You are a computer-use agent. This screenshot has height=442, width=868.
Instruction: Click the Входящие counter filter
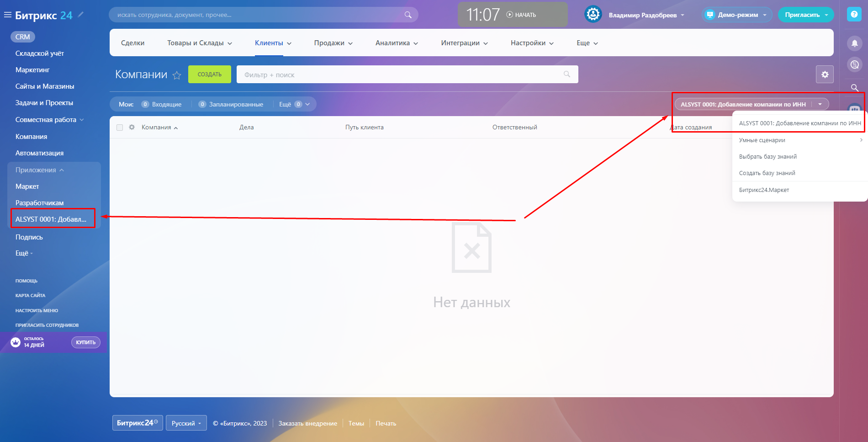(x=161, y=104)
